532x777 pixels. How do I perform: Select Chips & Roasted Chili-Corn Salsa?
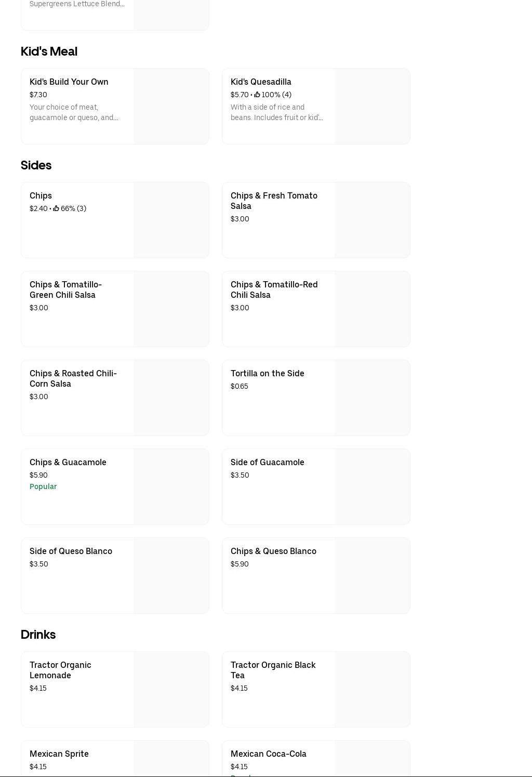pos(73,378)
